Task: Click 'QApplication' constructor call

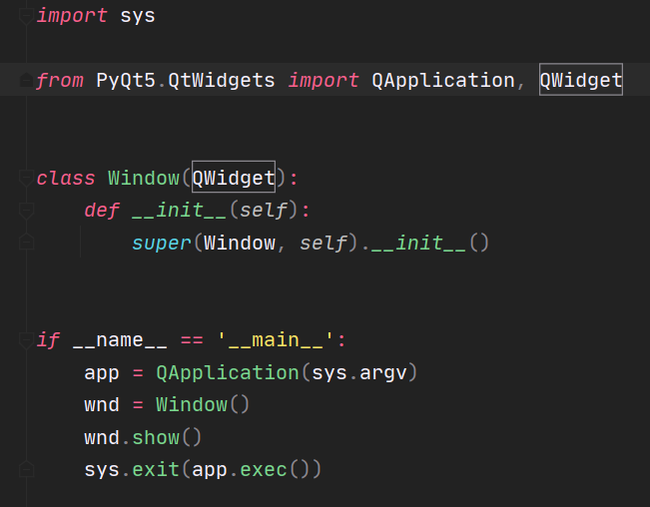Action: coord(228,372)
